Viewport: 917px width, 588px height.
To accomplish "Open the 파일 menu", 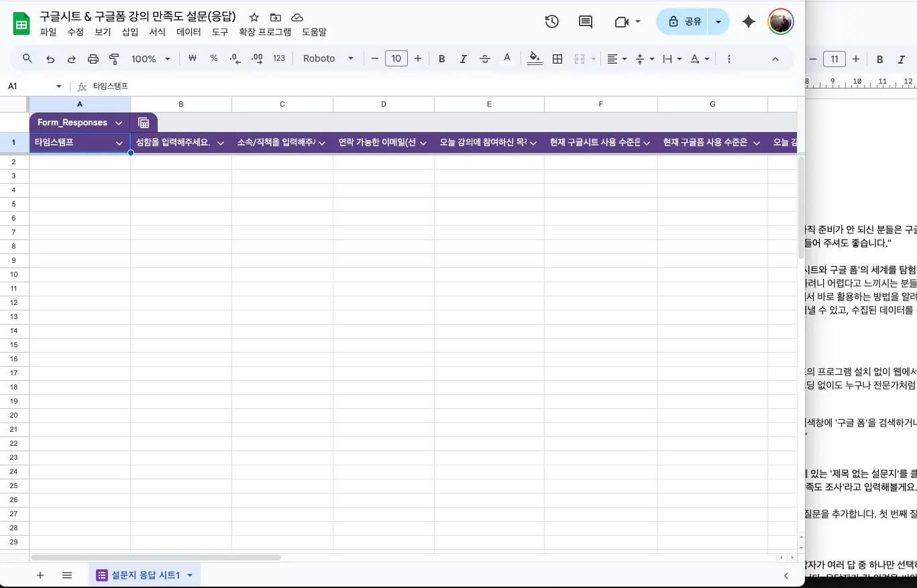I will 48,32.
